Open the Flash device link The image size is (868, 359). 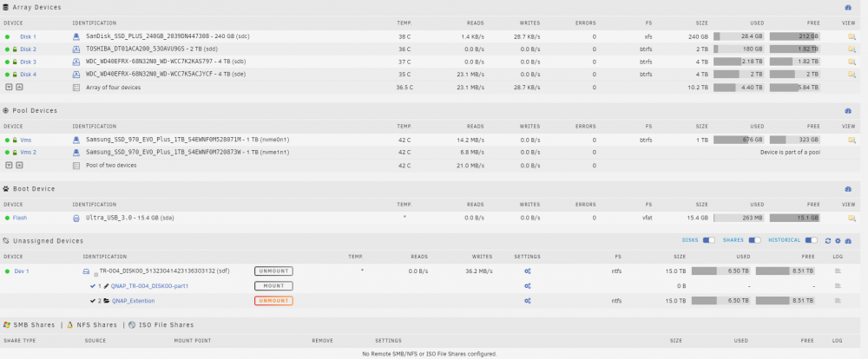click(x=20, y=218)
